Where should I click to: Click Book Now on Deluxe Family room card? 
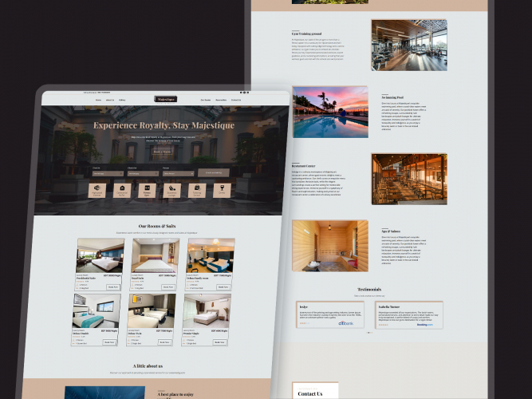point(223,287)
